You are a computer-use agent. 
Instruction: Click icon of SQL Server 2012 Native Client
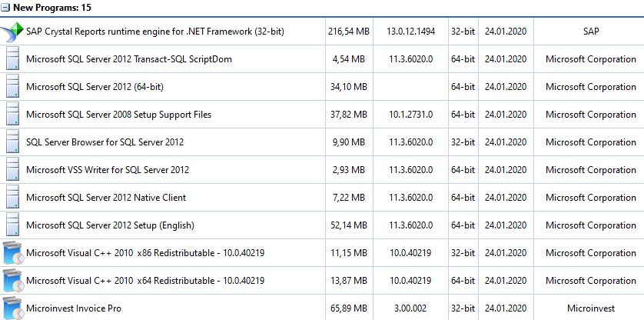click(x=13, y=197)
